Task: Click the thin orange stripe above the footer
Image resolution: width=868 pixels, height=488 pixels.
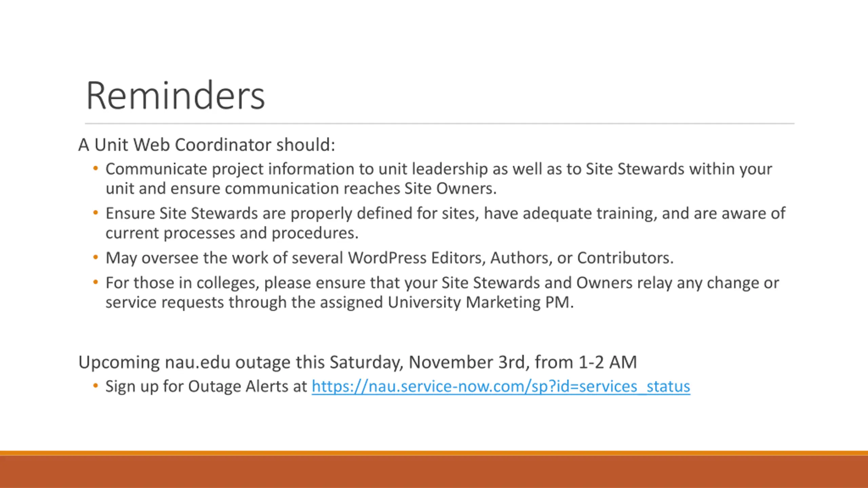Action: [434, 453]
